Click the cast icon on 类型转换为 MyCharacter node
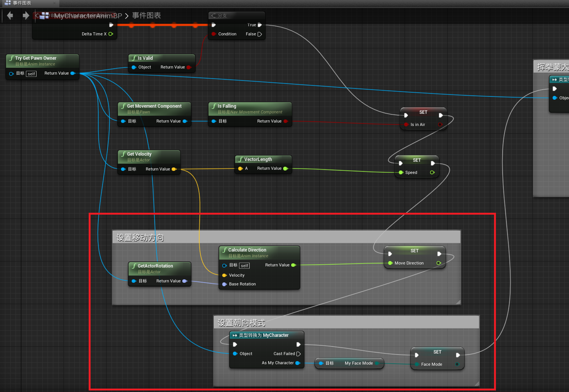569x392 pixels. [x=235, y=335]
